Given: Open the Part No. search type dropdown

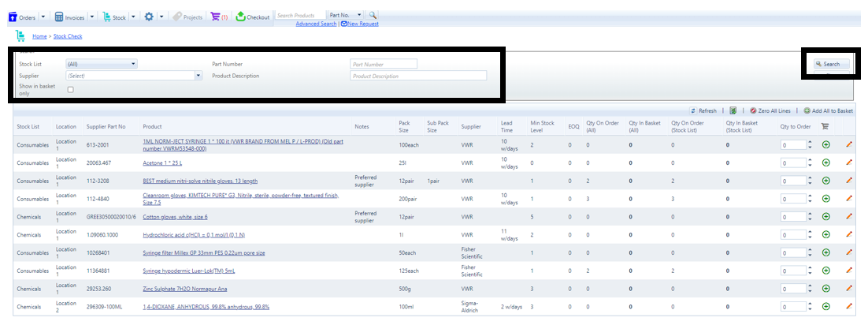Looking at the screenshot, I should 346,16.
